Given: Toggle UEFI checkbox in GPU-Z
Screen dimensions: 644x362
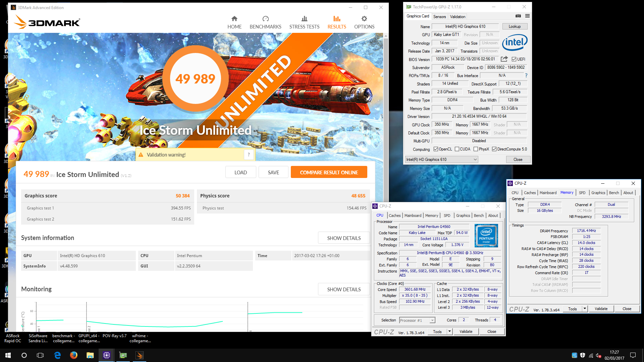Looking at the screenshot, I should coord(514,59).
